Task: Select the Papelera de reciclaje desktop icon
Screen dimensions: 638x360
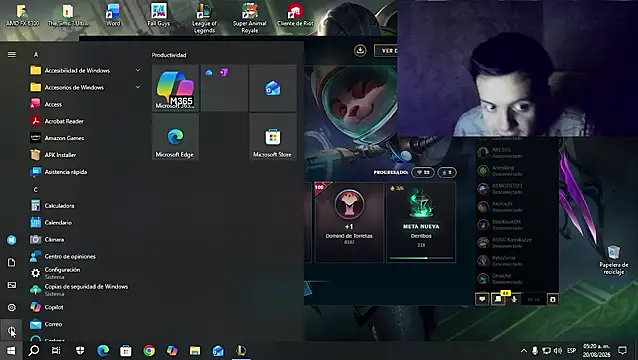Action: click(x=614, y=260)
